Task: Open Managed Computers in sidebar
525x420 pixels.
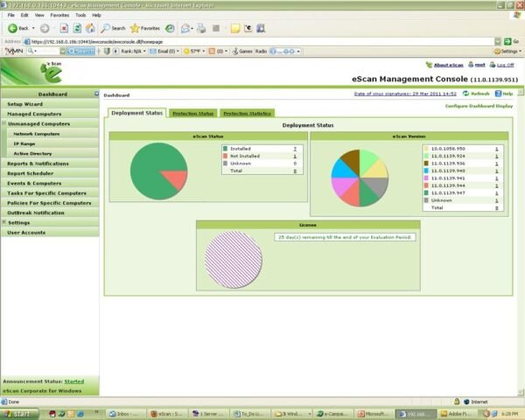Action: pyautogui.click(x=50, y=114)
